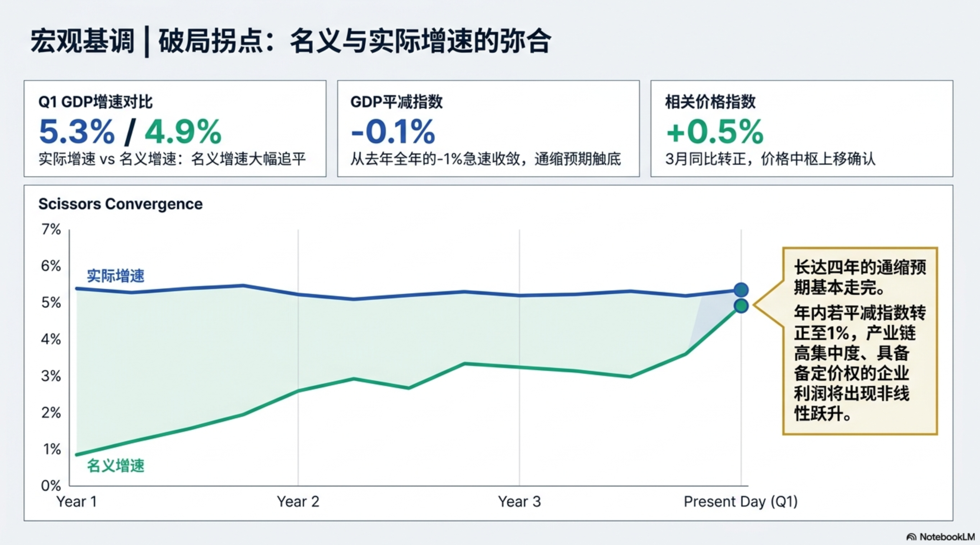
Task: Click the slide title 宏观基调
Action: (x=83, y=41)
